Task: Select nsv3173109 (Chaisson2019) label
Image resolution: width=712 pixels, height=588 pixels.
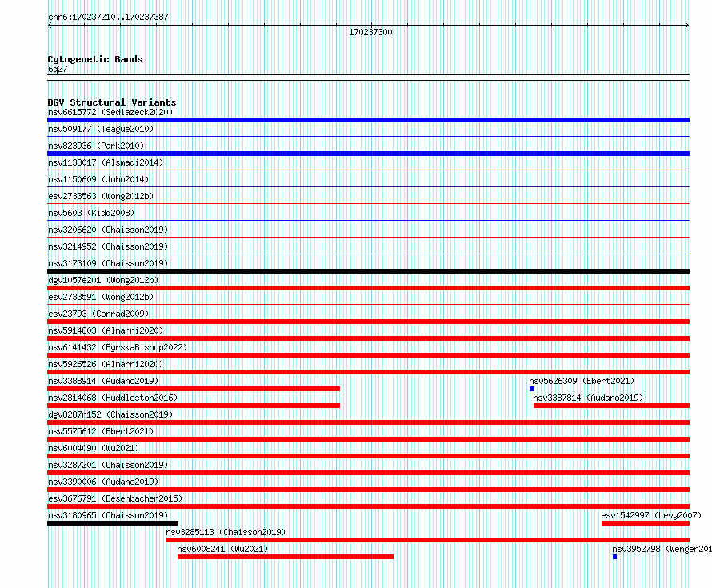Action: click(x=108, y=263)
